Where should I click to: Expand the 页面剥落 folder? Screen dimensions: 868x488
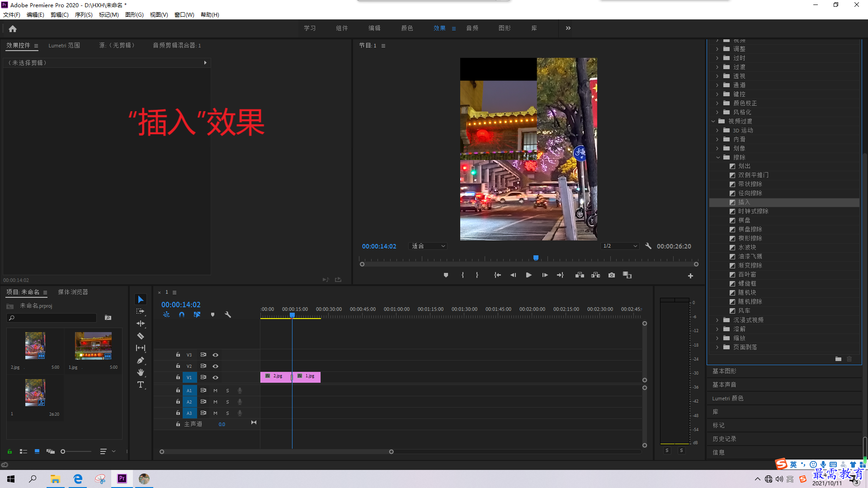(717, 347)
